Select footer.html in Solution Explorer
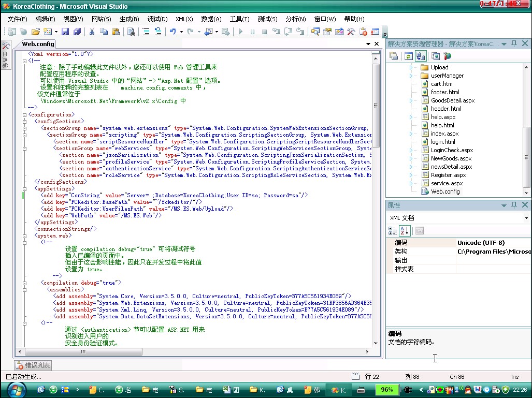 [445, 92]
